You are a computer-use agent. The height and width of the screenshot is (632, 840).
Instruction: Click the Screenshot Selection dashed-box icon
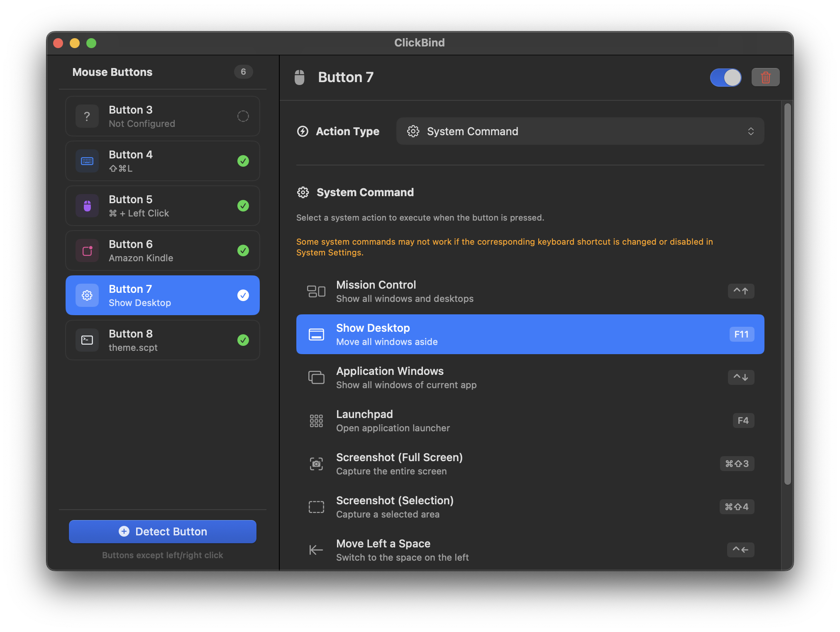[316, 506]
